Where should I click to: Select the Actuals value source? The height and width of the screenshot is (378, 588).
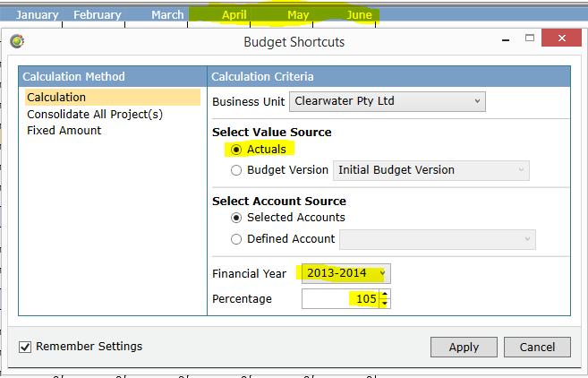pyautogui.click(x=236, y=150)
